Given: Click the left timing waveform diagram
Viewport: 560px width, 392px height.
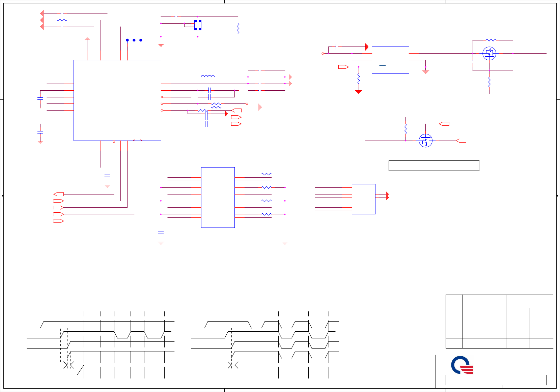Looking at the screenshot, I should (x=101, y=344).
